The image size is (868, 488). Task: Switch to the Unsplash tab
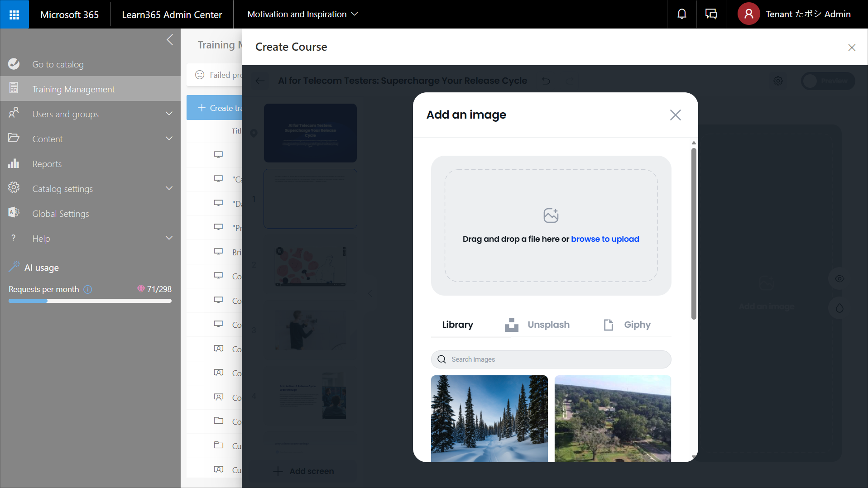tap(537, 325)
